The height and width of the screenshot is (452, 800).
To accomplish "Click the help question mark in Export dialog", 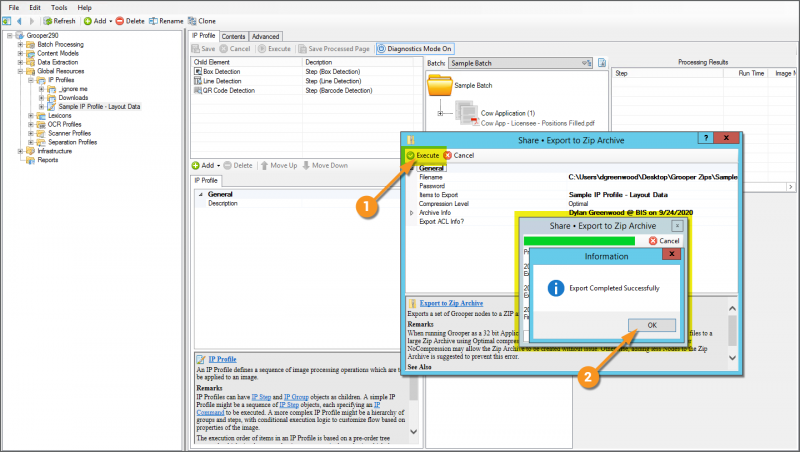I will click(706, 138).
